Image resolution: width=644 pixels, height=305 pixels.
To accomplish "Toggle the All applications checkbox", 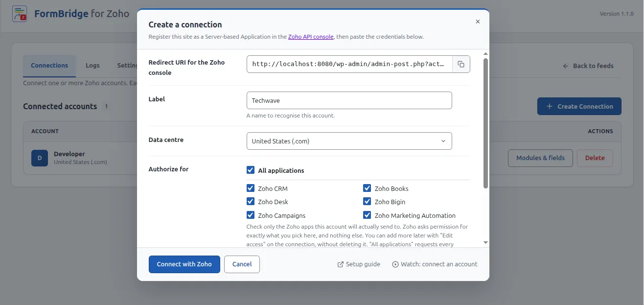I will [251, 170].
